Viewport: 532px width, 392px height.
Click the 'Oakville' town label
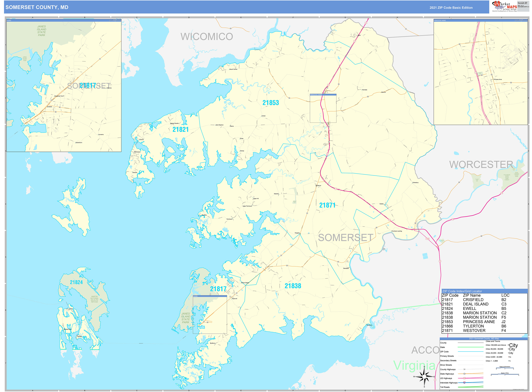pos(383,92)
